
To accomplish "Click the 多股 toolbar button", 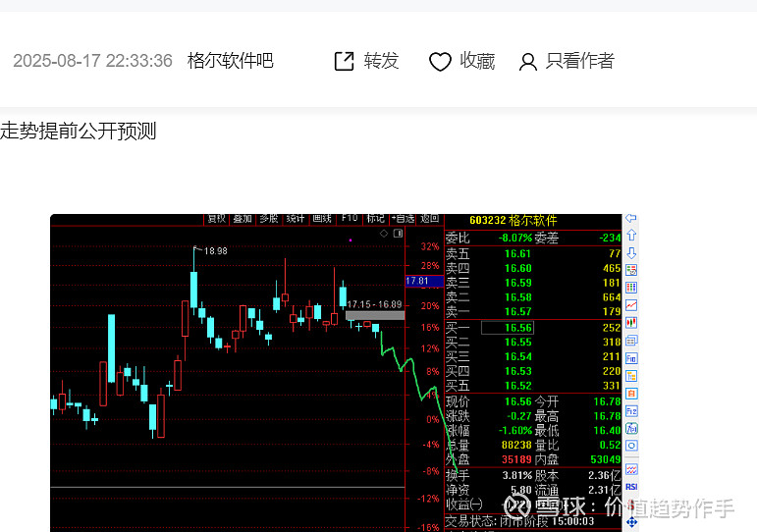I will [x=269, y=219].
